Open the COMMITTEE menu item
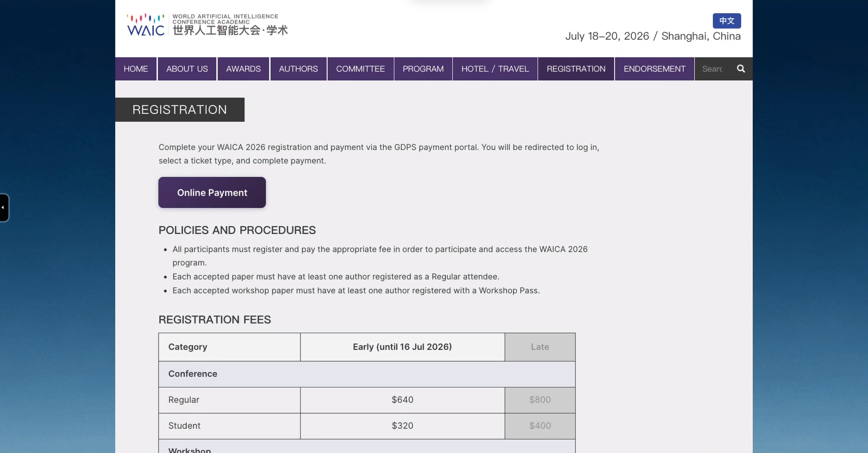Image resolution: width=868 pixels, height=453 pixels. tap(361, 69)
